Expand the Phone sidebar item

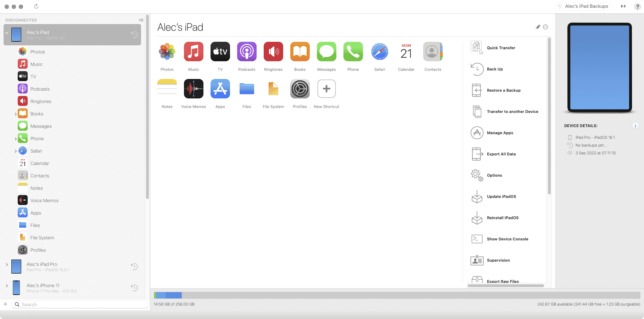15,139
